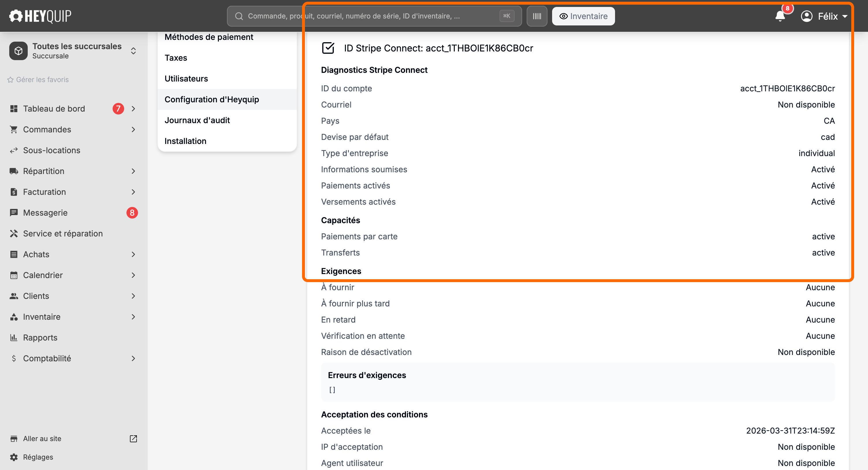
Task: Click the Félix user avatar icon
Action: pos(806,16)
